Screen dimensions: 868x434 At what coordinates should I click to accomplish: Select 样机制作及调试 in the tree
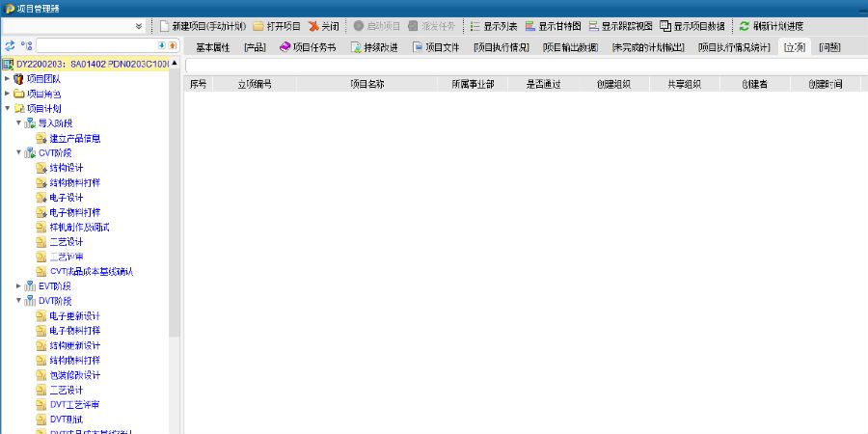tap(79, 227)
